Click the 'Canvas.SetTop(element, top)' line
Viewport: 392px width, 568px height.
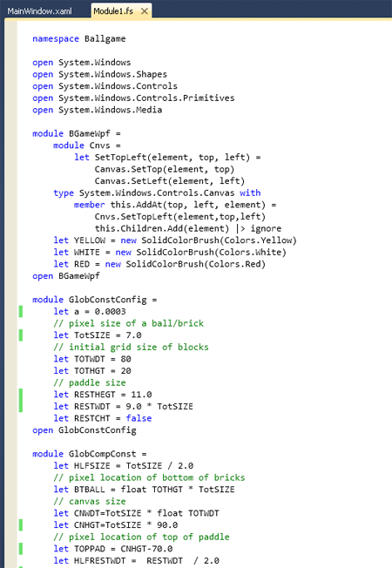click(165, 169)
